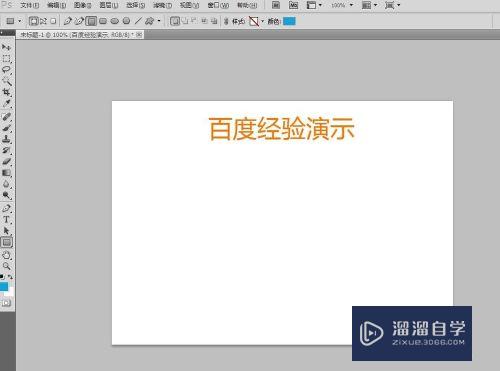Toggle Exclude Overlapping Shape Areas option

pos(214,21)
